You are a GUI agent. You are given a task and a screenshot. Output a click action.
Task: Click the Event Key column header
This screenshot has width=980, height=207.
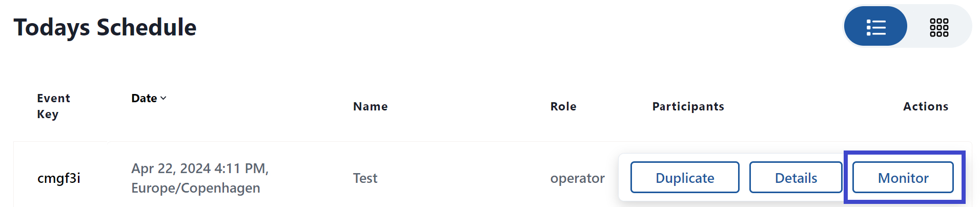53,106
